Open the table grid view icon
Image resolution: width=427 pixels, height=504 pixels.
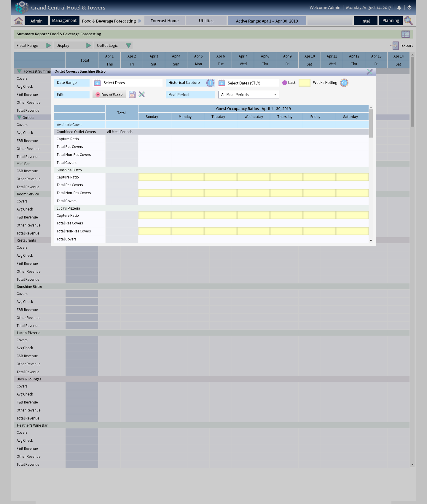pos(405,34)
